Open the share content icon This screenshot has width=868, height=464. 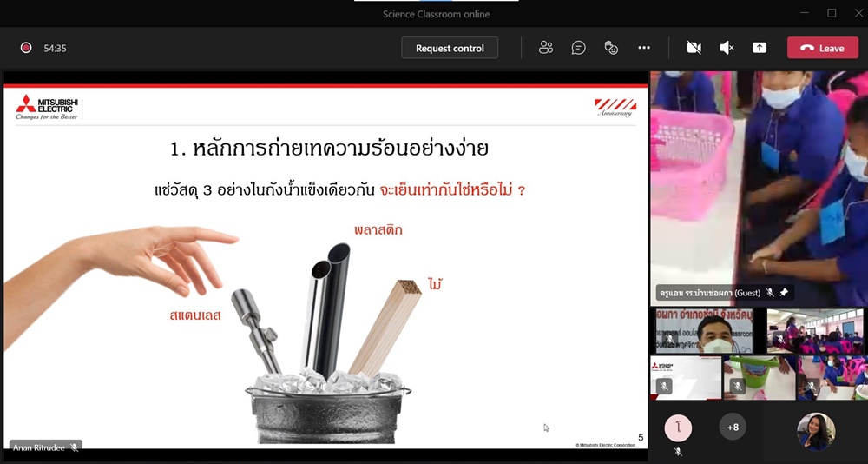(x=759, y=48)
